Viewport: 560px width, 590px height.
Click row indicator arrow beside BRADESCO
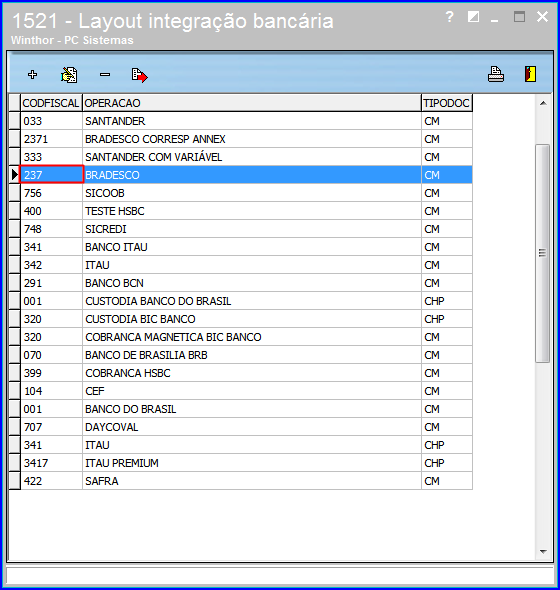(x=15, y=175)
